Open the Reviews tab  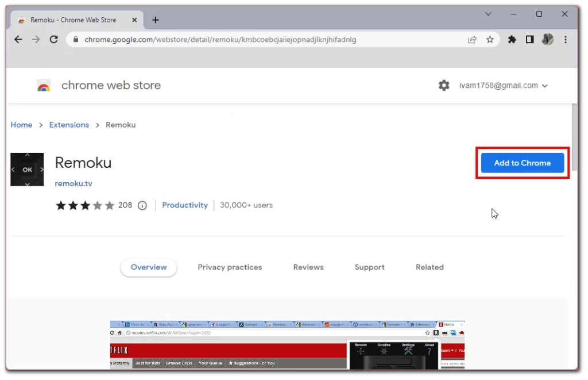(x=308, y=267)
